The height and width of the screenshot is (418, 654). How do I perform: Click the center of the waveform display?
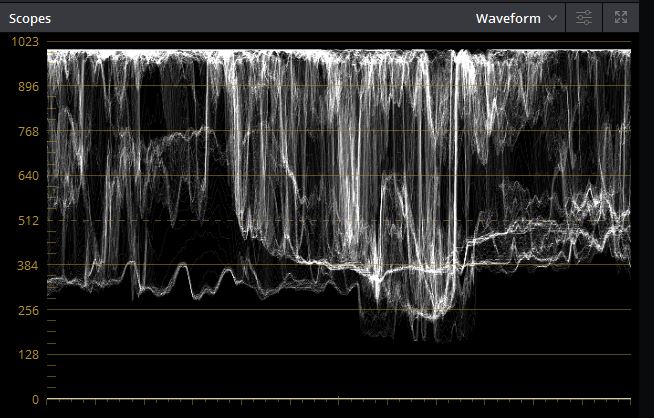click(340, 220)
